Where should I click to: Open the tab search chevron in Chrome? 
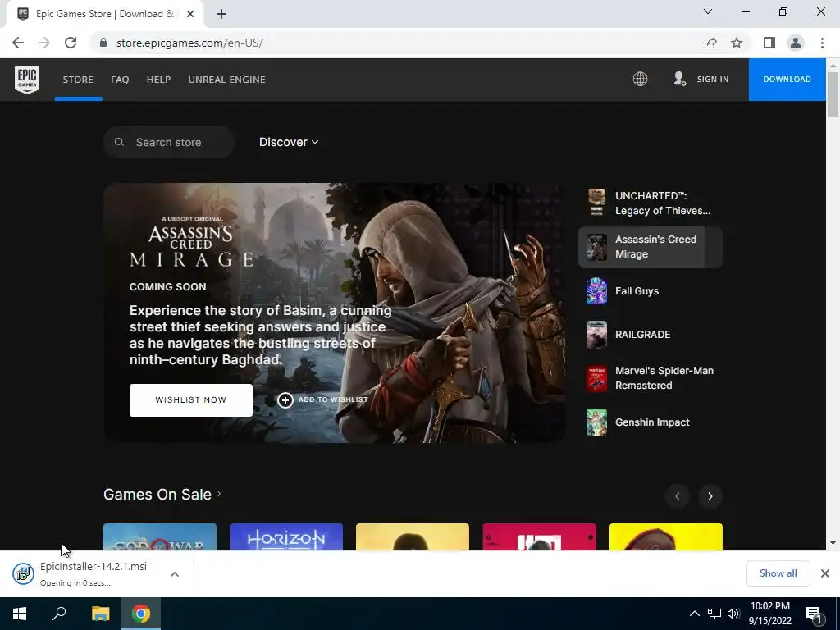[708, 11]
